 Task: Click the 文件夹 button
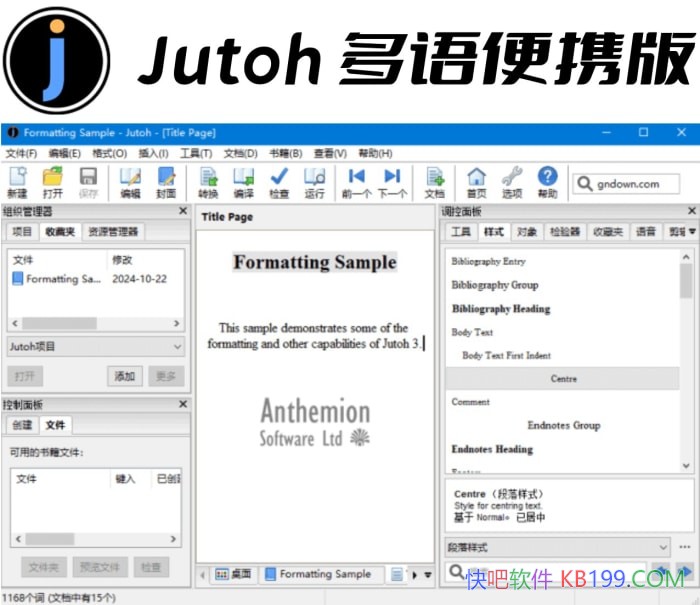click(44, 567)
